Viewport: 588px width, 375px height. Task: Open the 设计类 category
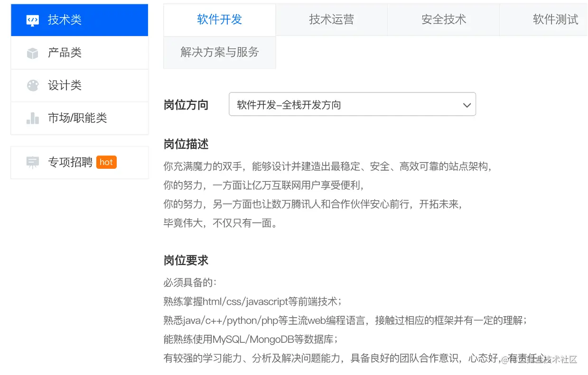click(79, 85)
